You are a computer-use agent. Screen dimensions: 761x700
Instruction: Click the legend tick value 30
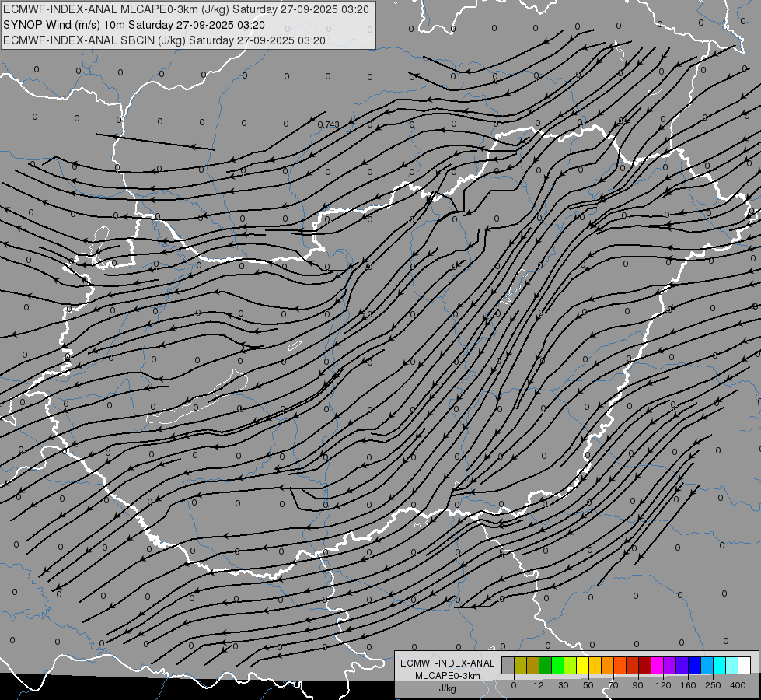(x=563, y=685)
